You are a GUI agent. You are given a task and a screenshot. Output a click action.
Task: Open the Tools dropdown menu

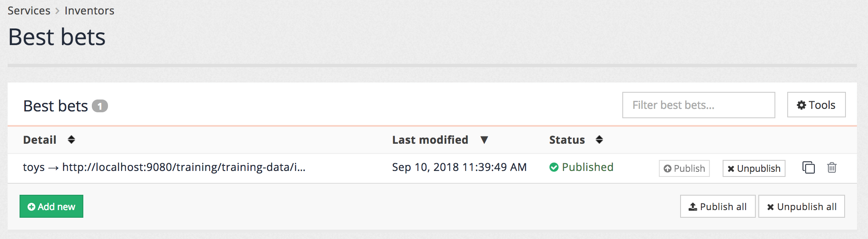coord(816,105)
